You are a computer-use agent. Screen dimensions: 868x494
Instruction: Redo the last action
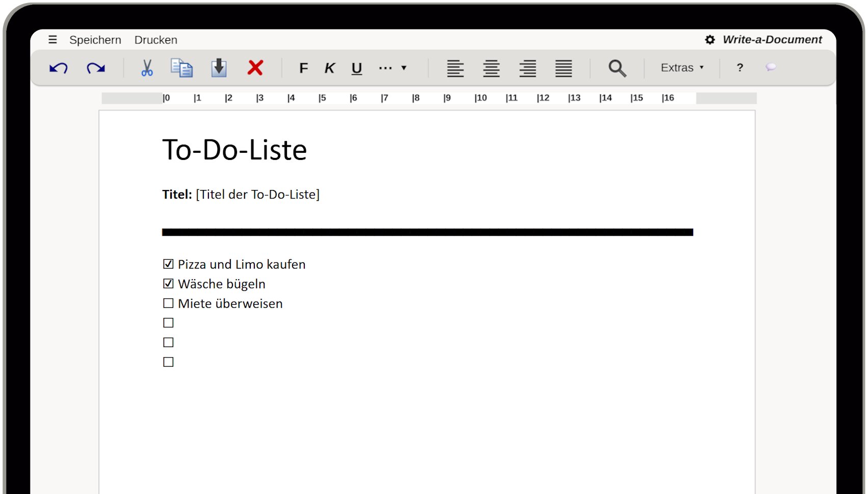coord(96,68)
